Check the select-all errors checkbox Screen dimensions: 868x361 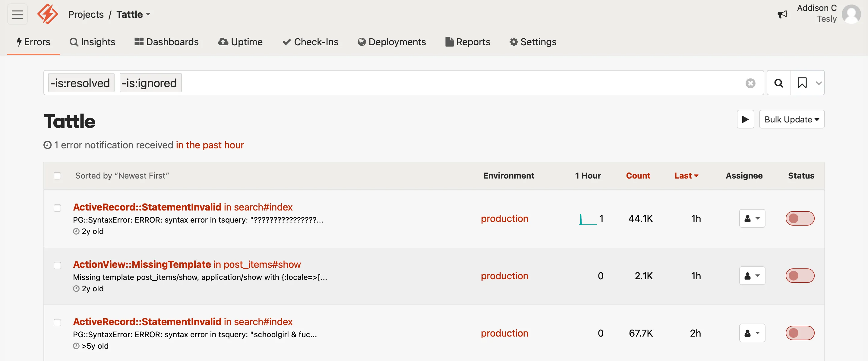tap(57, 176)
